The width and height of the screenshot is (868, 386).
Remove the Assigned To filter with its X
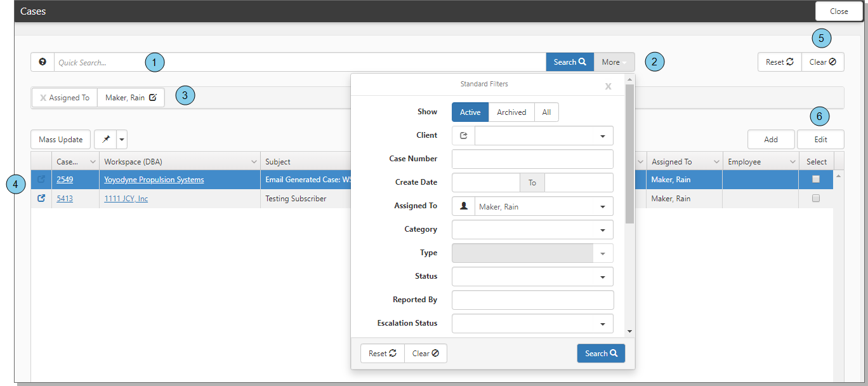43,98
